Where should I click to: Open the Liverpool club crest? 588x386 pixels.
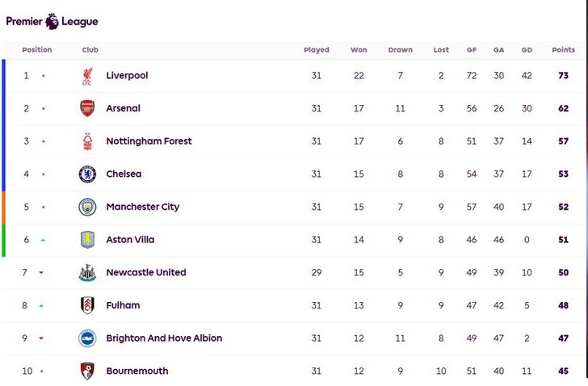point(87,76)
